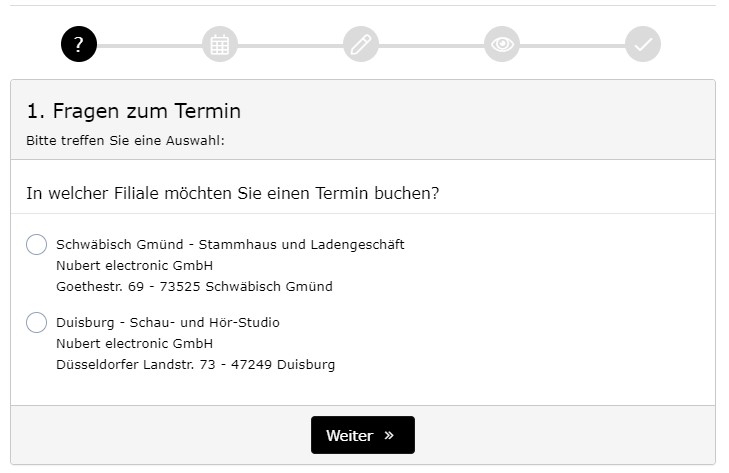Click the Duisburg - Schau- und Hör-Studio label
Viewport: 729px width, 473px height.
pos(168,322)
